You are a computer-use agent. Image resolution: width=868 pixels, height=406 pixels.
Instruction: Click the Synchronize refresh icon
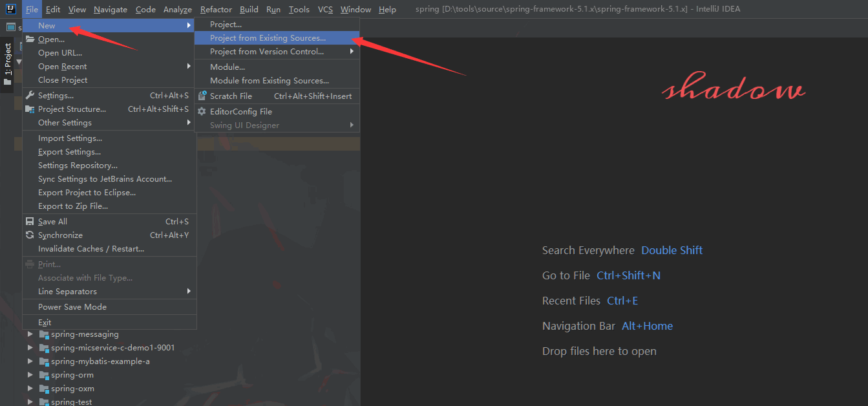coord(30,235)
